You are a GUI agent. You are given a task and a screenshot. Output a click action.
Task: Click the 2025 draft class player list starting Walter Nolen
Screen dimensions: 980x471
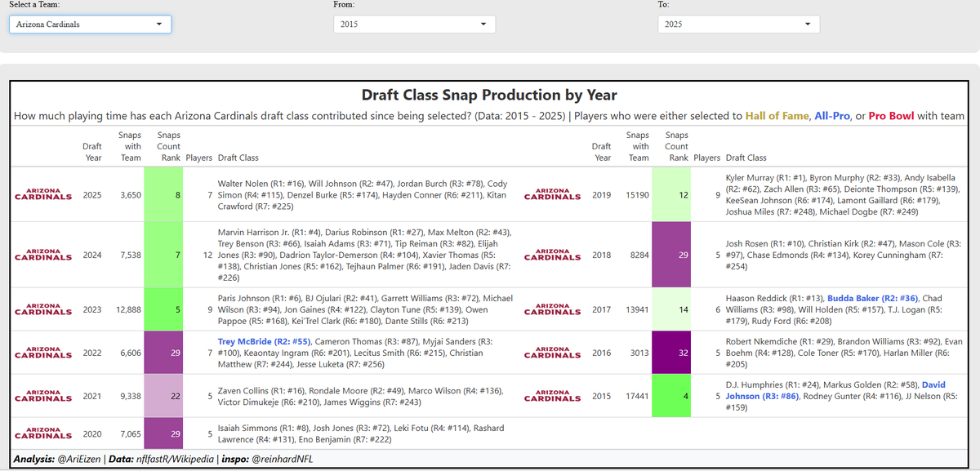(363, 195)
